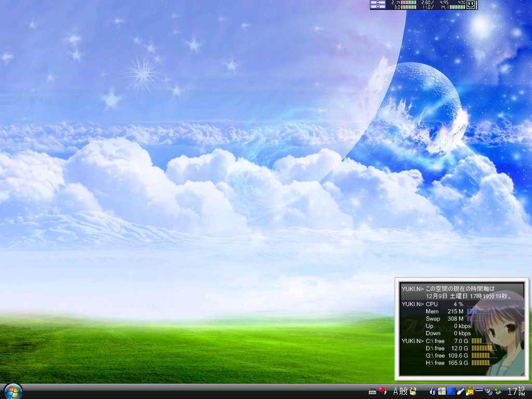This screenshot has height=399, width=532.
Task: Click the green safely remove hardware icon
Action: 498,391
